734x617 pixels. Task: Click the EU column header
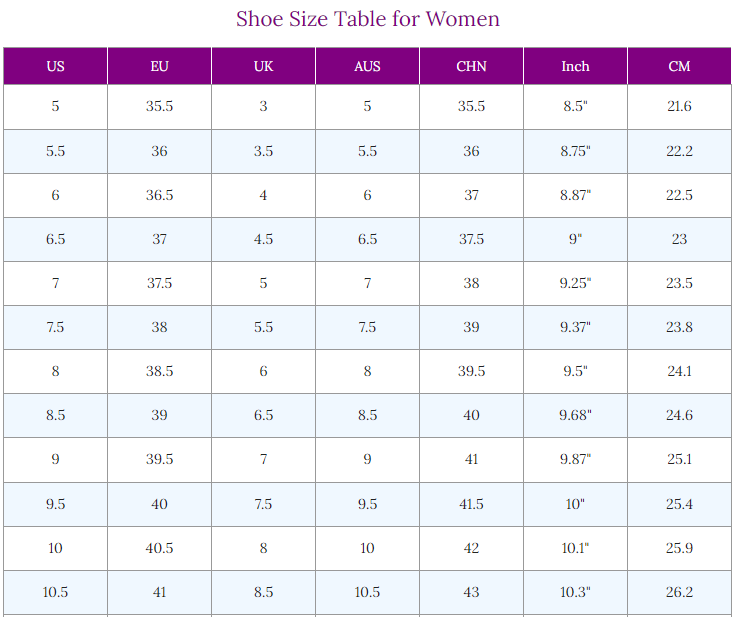coord(159,67)
